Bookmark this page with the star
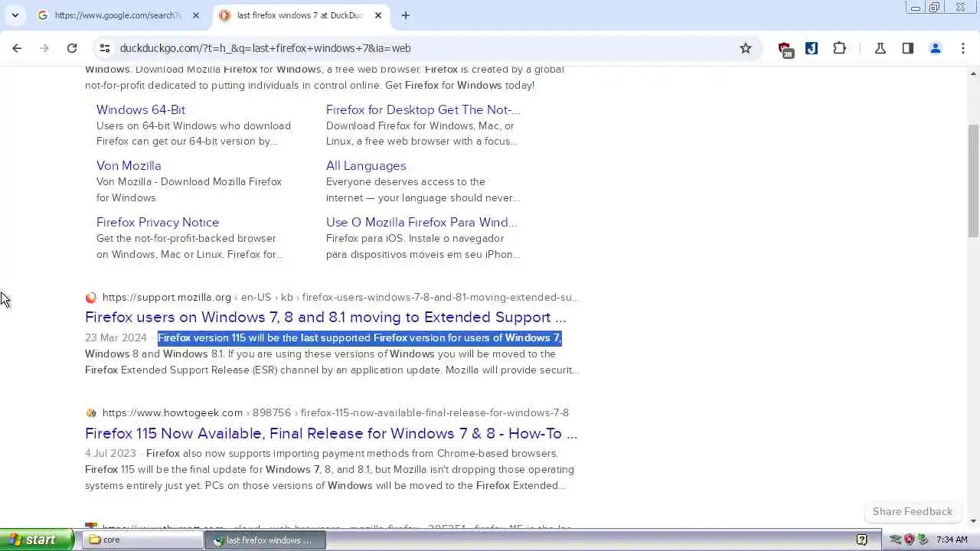The height and width of the screenshot is (551, 980). coord(746,48)
